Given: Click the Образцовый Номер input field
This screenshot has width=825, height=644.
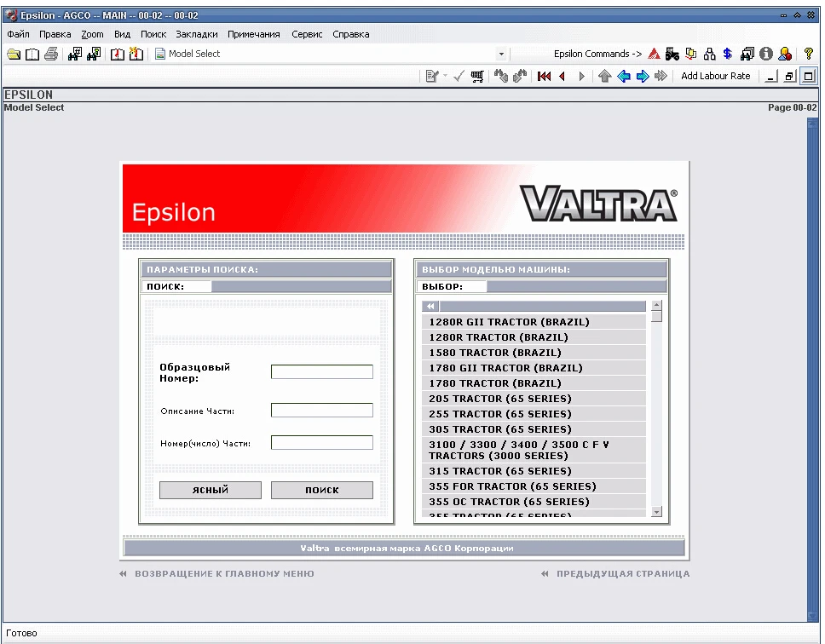Looking at the screenshot, I should tap(322, 371).
